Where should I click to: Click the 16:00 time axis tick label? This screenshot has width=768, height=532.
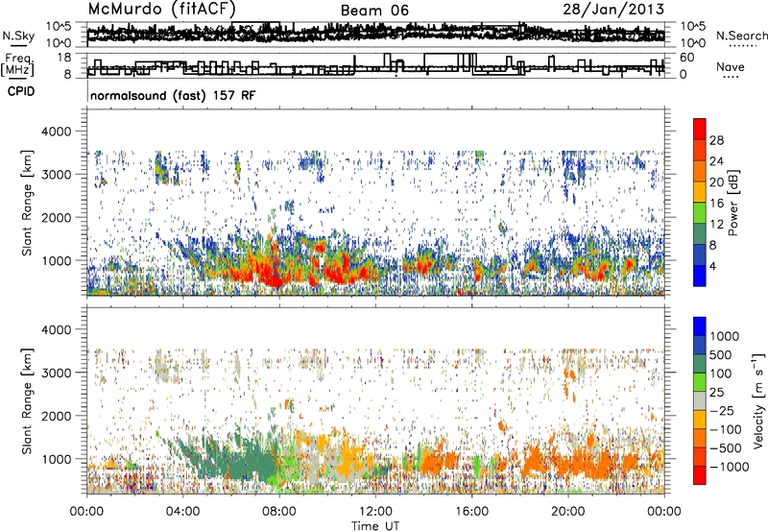[x=471, y=512]
